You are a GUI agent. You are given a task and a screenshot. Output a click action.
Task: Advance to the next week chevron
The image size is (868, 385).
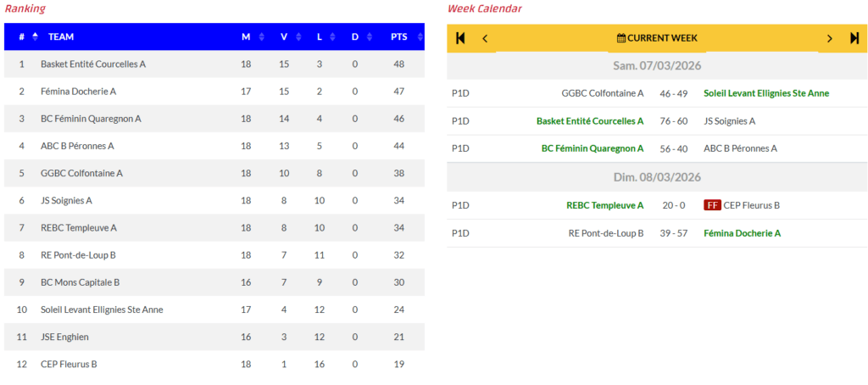(830, 38)
